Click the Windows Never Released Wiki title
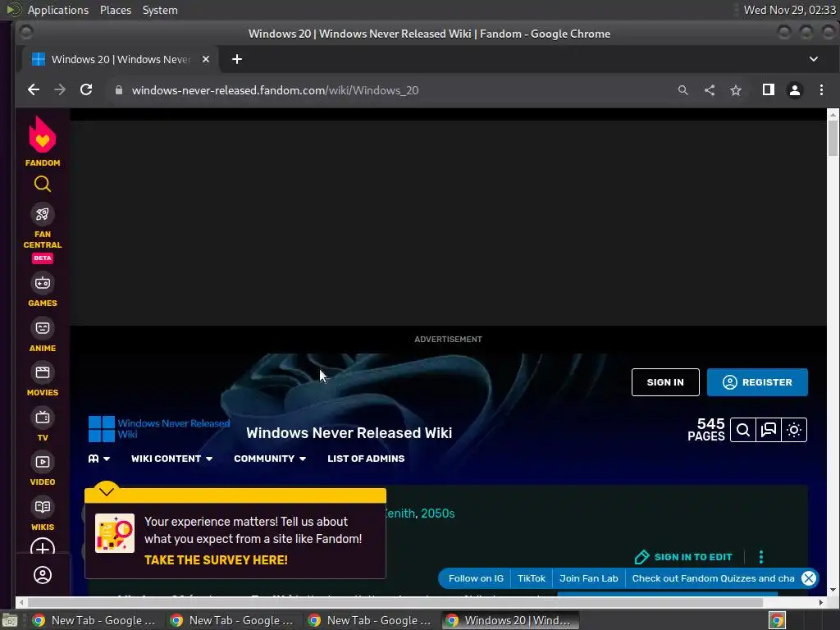 [x=349, y=433]
